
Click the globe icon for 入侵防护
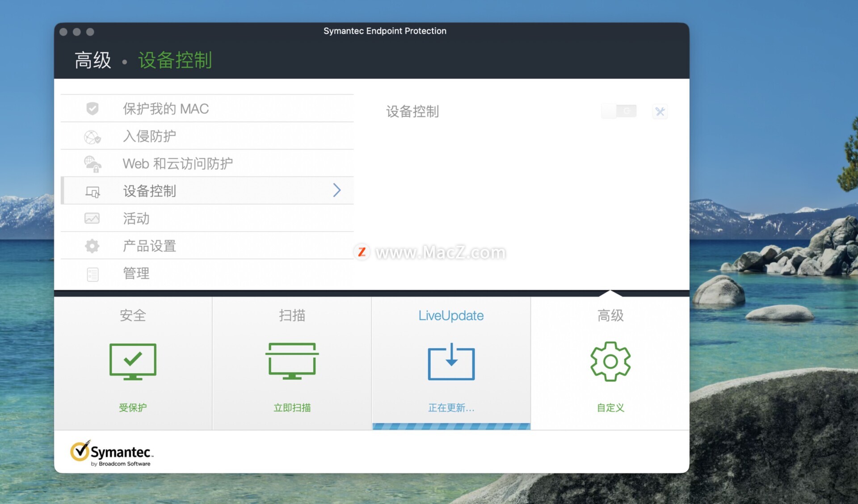pyautogui.click(x=93, y=137)
